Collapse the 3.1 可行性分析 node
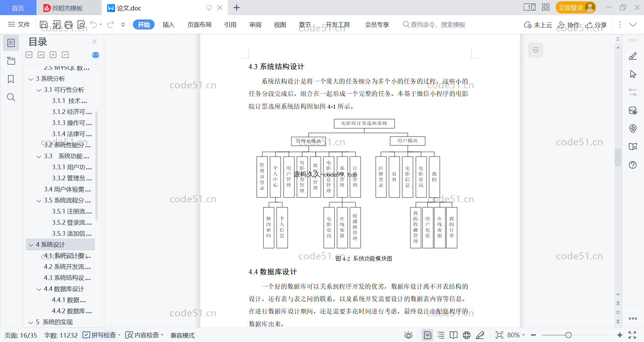Viewport: 644px width, 342px height. click(x=39, y=90)
